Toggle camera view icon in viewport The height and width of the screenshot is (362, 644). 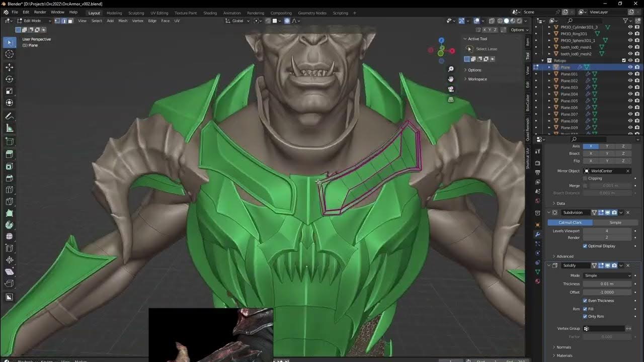coord(451,89)
